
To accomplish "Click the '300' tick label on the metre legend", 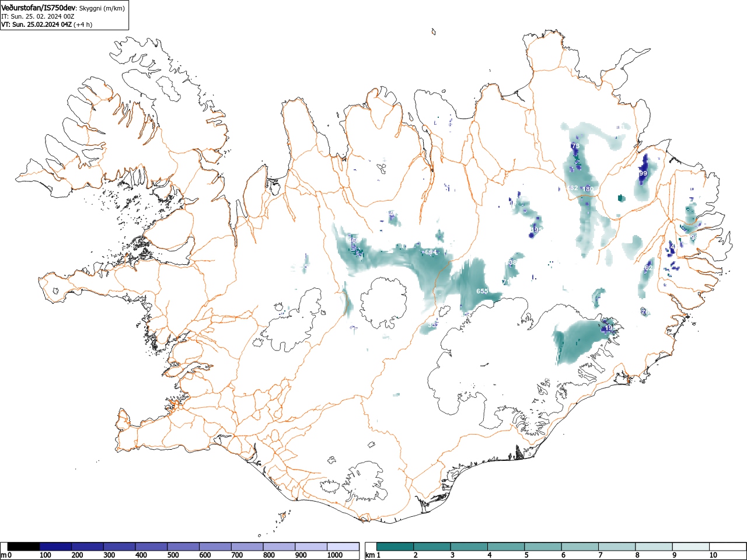I will (x=109, y=555).
